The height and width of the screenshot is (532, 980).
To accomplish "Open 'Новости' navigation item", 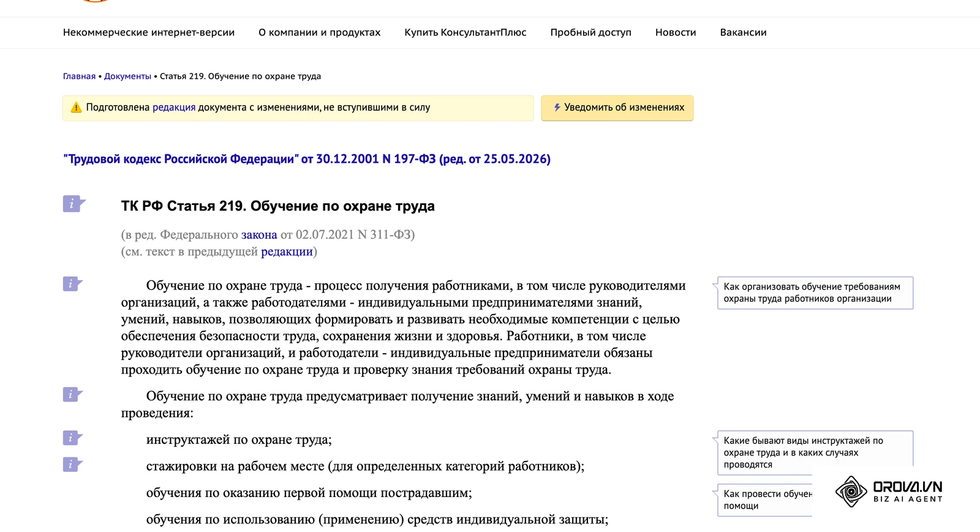I will point(676,32).
